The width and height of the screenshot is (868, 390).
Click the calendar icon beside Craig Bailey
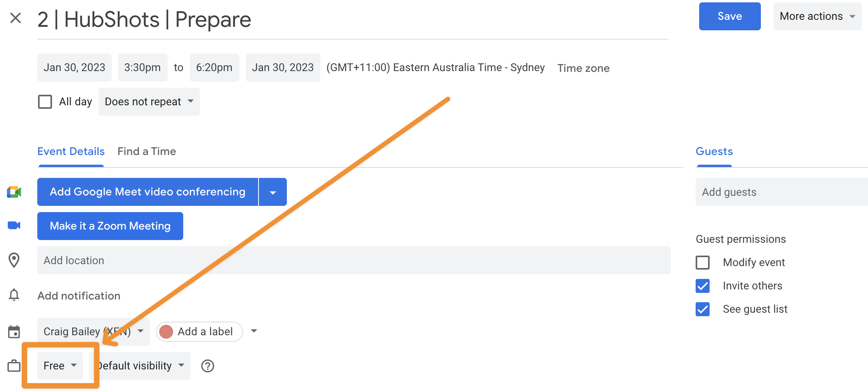point(14,331)
